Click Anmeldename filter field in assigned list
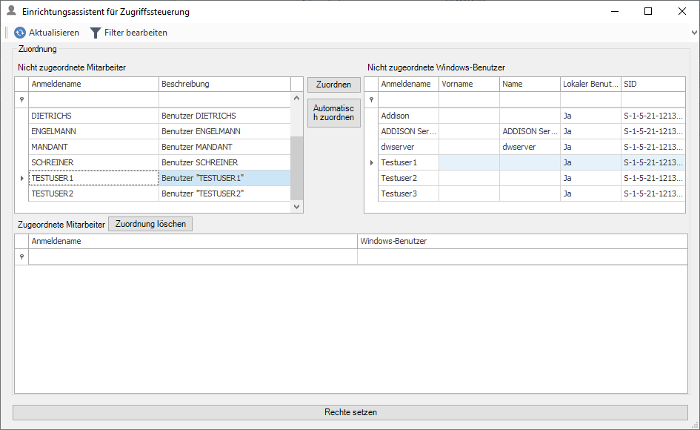This screenshot has height=430, width=700. point(193,257)
